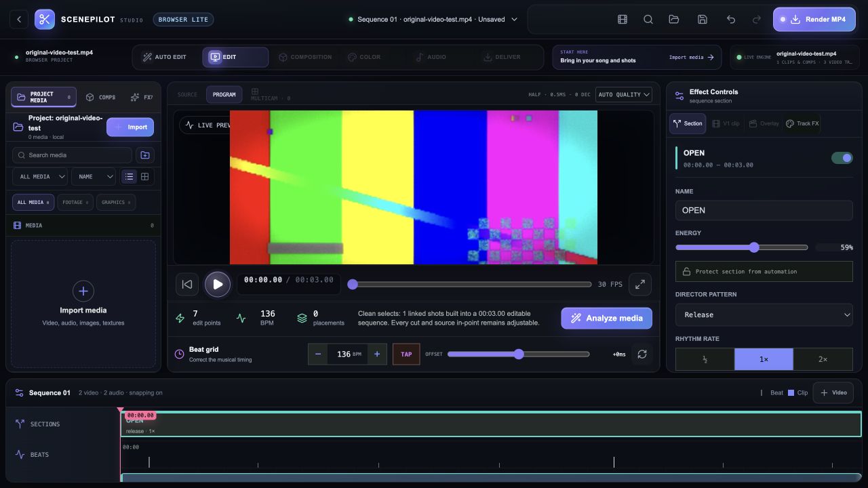This screenshot has width=868, height=488.
Task: Open the AUTO QUALITY dropdown
Action: (625, 95)
